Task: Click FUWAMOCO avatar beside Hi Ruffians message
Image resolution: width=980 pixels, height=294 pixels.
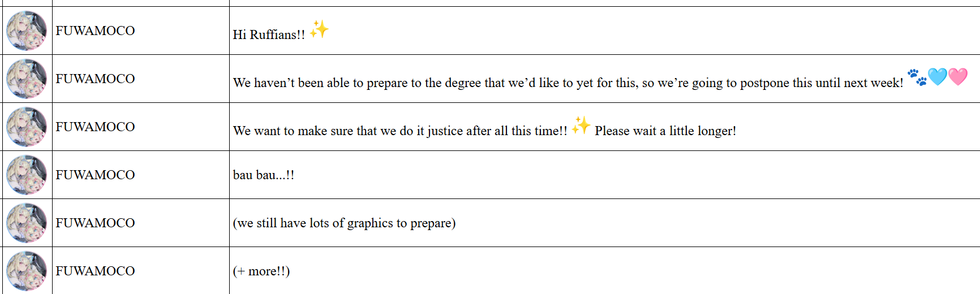Action: 27,31
